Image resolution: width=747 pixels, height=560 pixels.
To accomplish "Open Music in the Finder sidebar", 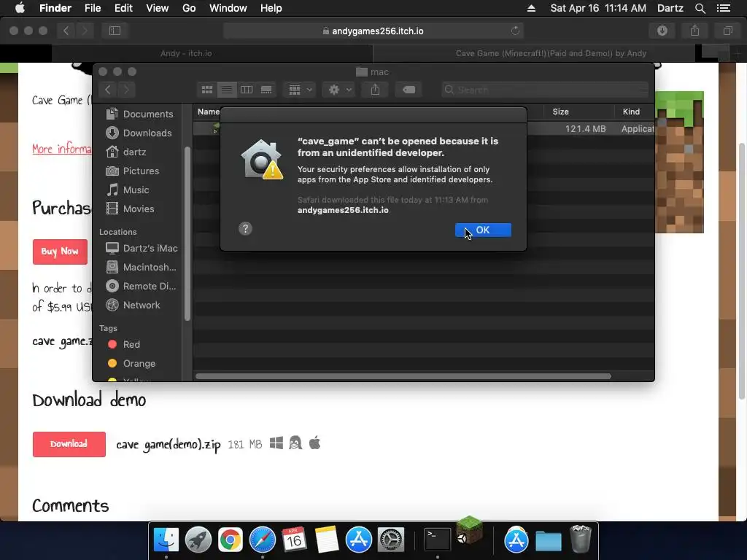I will pos(128,190).
